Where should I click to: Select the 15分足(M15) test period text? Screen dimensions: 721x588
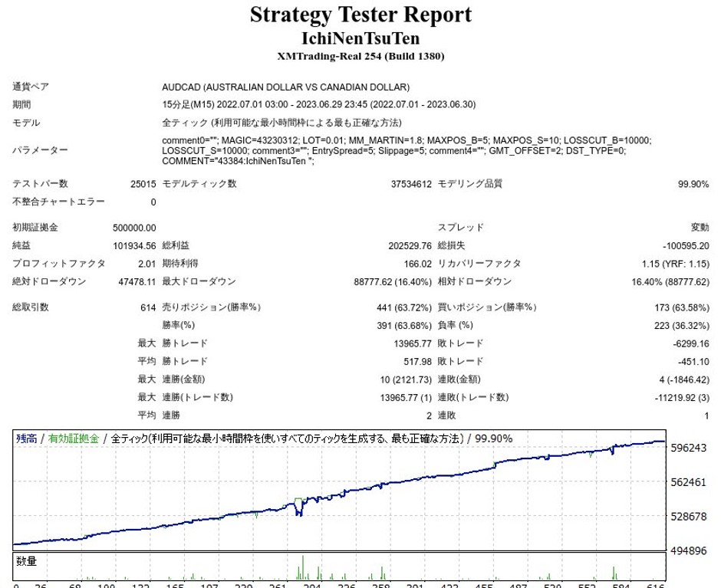(318, 104)
